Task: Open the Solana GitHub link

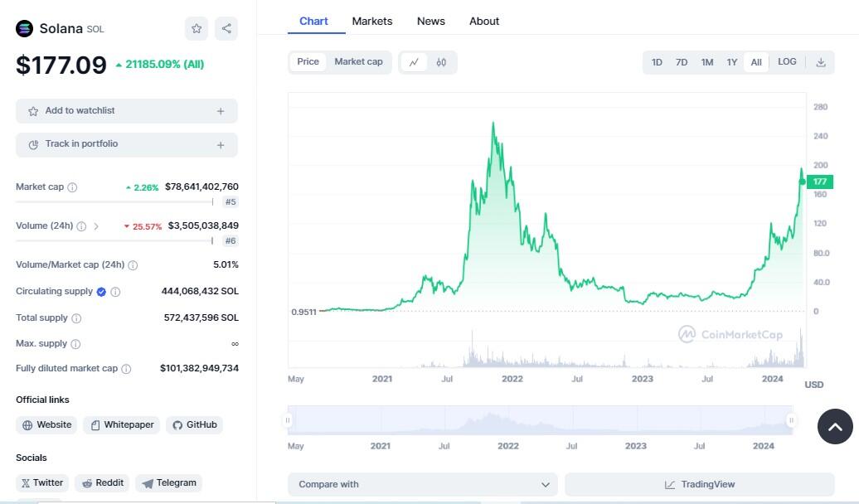Action: [x=195, y=425]
